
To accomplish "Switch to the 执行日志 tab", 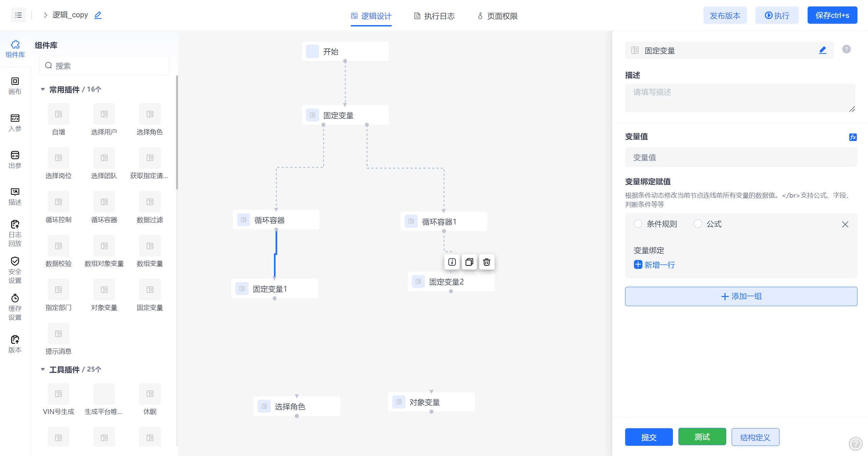I will 435,16.
